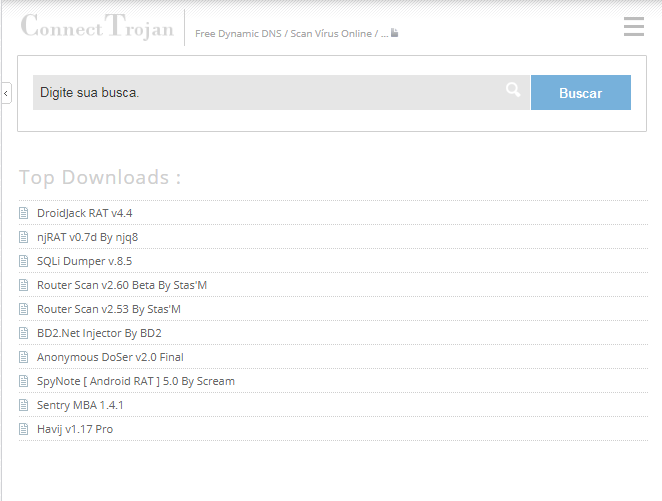Open Anonymous DoSer v2.0 Final link
This screenshot has width=662, height=501.
pos(110,357)
